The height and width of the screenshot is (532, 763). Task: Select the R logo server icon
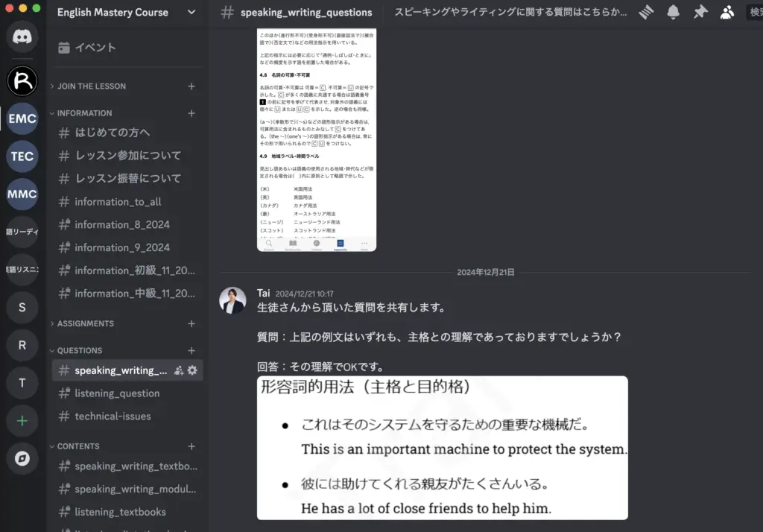[x=22, y=80]
